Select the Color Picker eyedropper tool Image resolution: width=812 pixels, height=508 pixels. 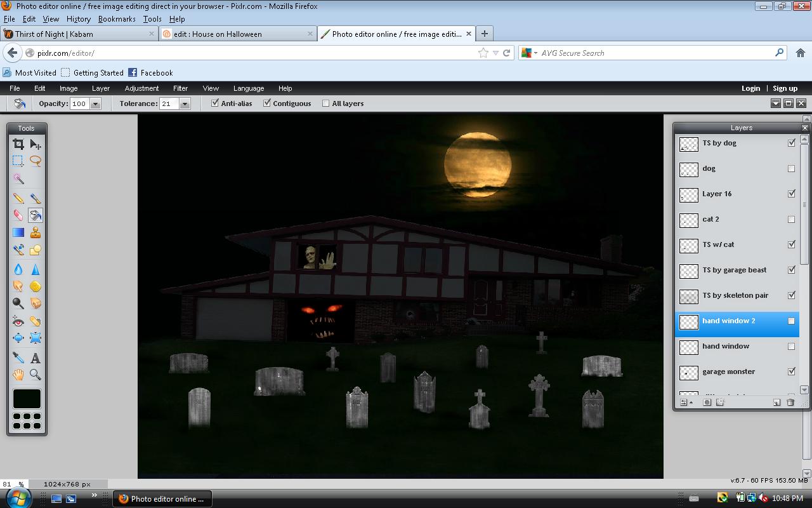[18, 358]
